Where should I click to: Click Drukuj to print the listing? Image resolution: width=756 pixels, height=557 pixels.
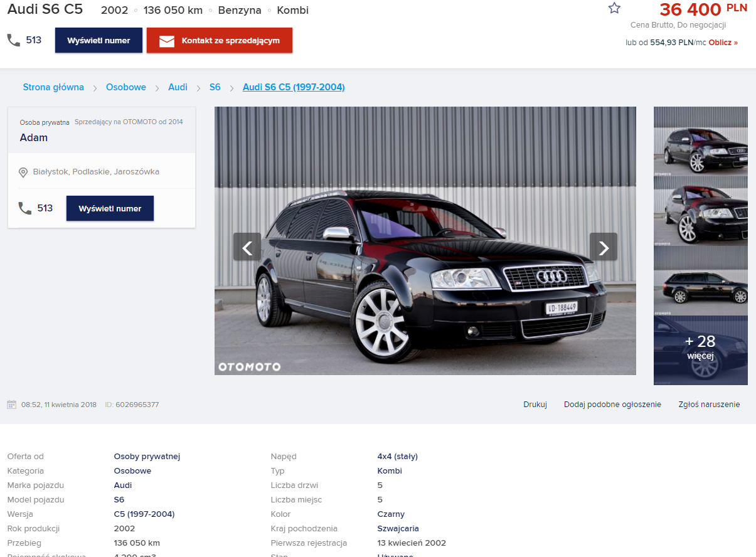tap(535, 405)
